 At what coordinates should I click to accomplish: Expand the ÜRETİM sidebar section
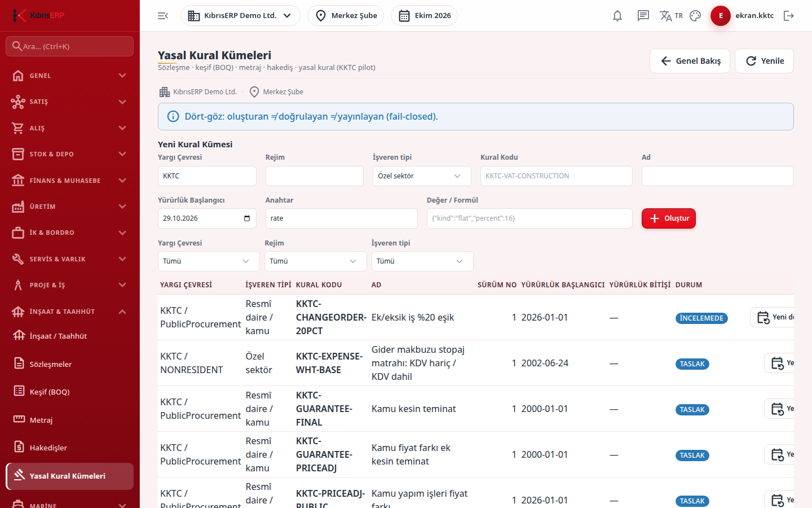pos(69,207)
